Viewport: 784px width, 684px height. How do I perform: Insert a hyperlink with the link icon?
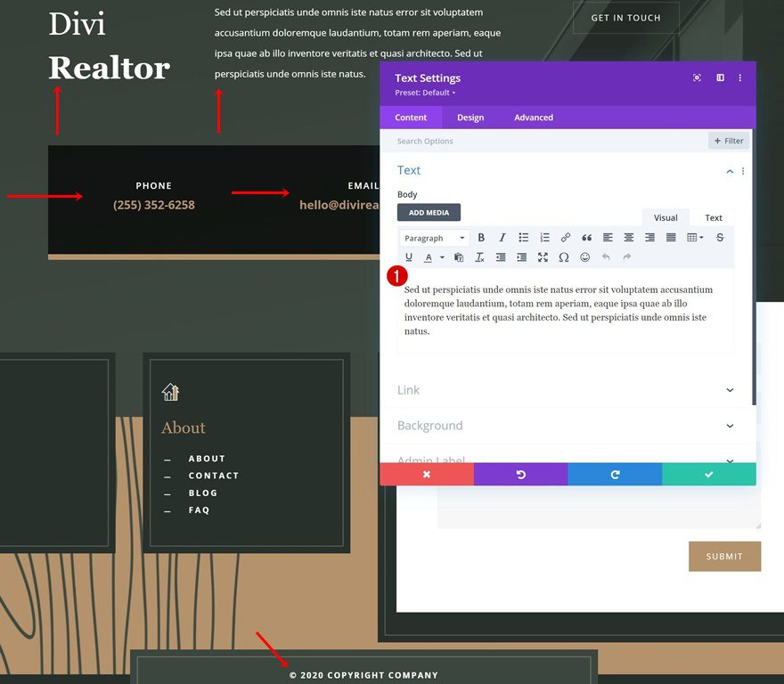coord(565,237)
